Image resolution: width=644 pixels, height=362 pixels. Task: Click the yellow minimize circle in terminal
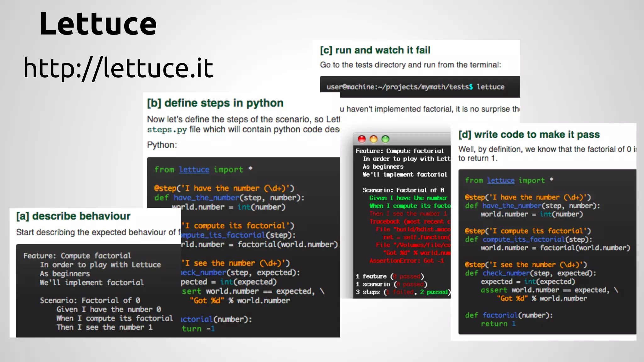coord(374,139)
